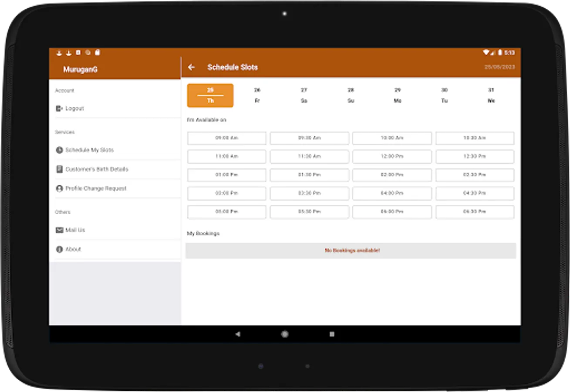Screen dimensions: 570x392
Task: Select the 26 Fr date tab
Action: [257, 95]
